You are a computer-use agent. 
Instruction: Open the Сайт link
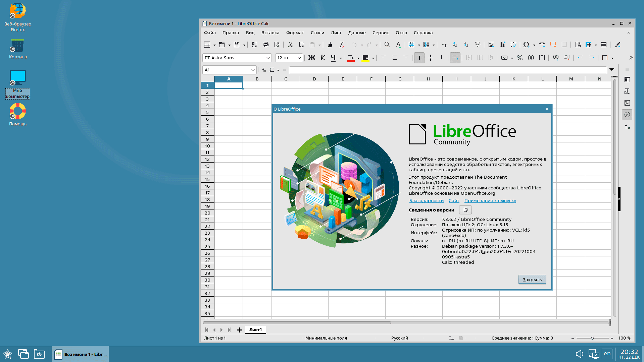[454, 200]
